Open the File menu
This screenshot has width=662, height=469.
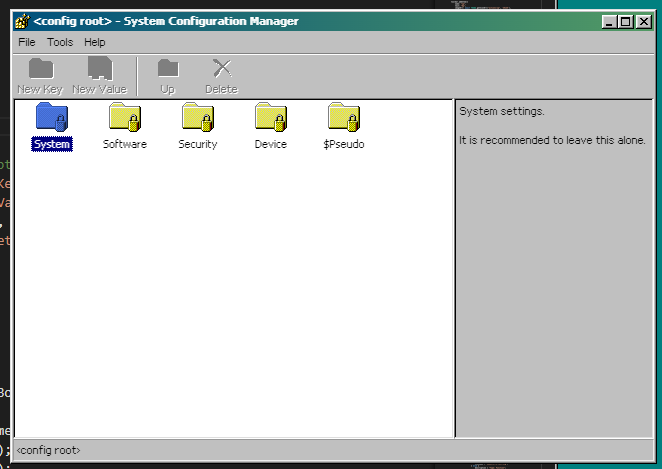coord(27,42)
